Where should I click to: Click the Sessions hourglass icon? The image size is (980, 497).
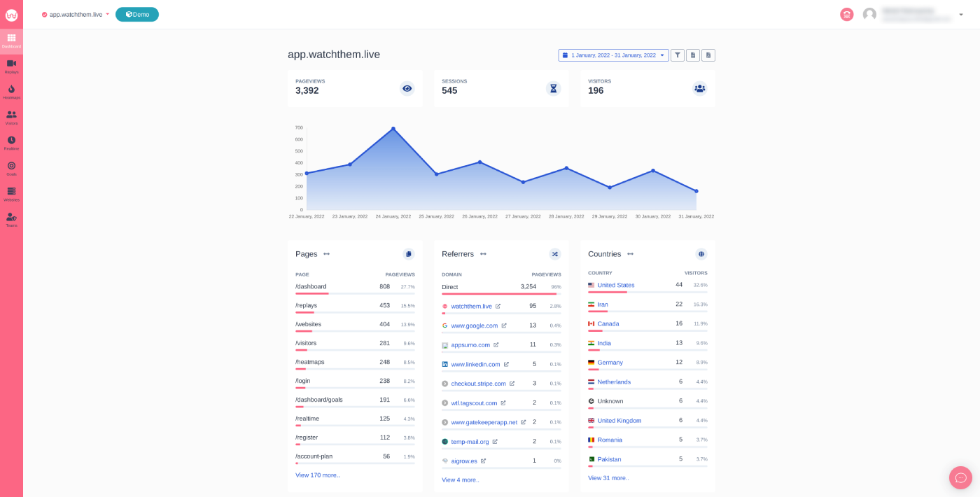[554, 88]
